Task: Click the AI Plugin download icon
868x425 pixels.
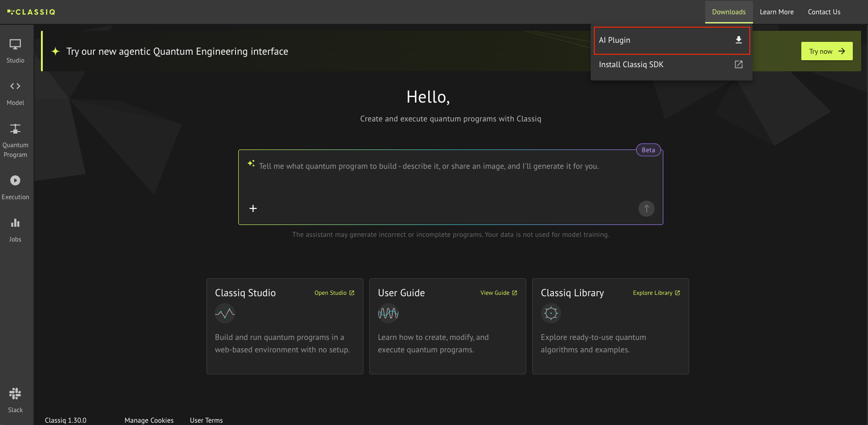Action: [x=739, y=40]
